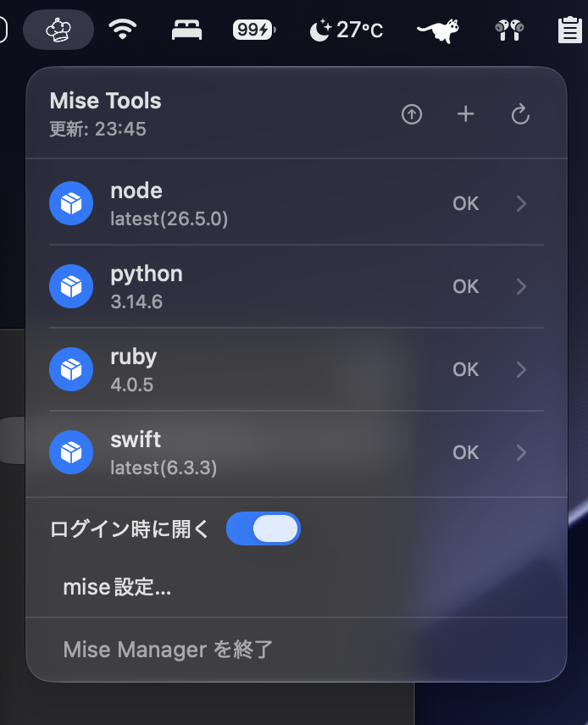588x725 pixels.
Task: Click the 27°C weather menu bar item
Action: click(x=346, y=30)
